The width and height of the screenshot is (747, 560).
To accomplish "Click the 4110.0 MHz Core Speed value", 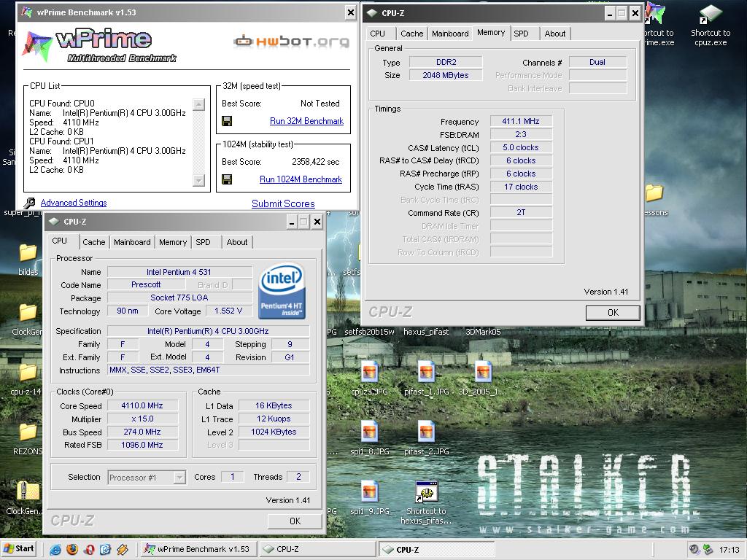I will (142, 405).
